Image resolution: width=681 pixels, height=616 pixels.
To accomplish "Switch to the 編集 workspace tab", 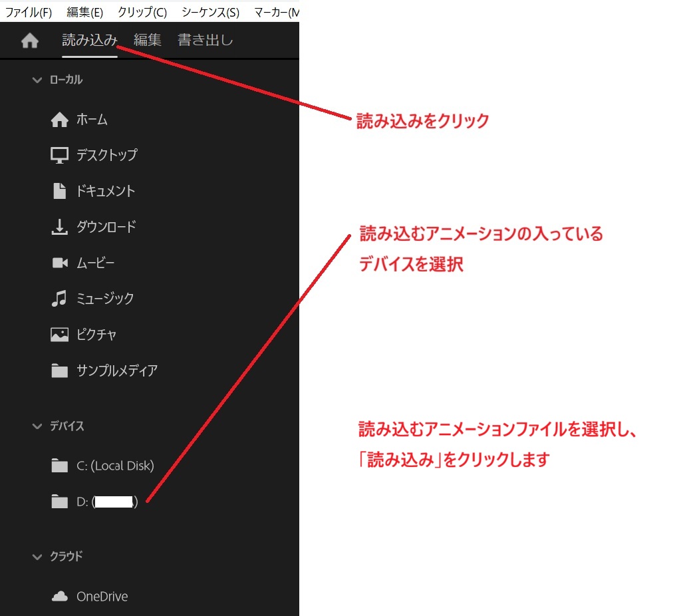I will (148, 41).
